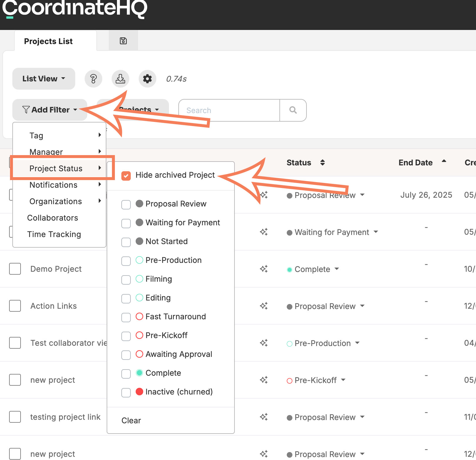Click sparkle icon in Pre-Kickoff row
Viewport: 476px width, 460px height.
264,380
